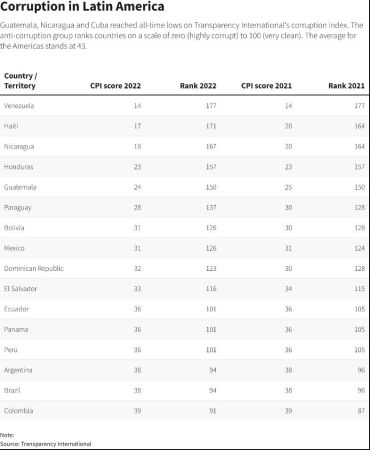
Task: Click the Corruption in Latin America title
Action: [82, 6]
